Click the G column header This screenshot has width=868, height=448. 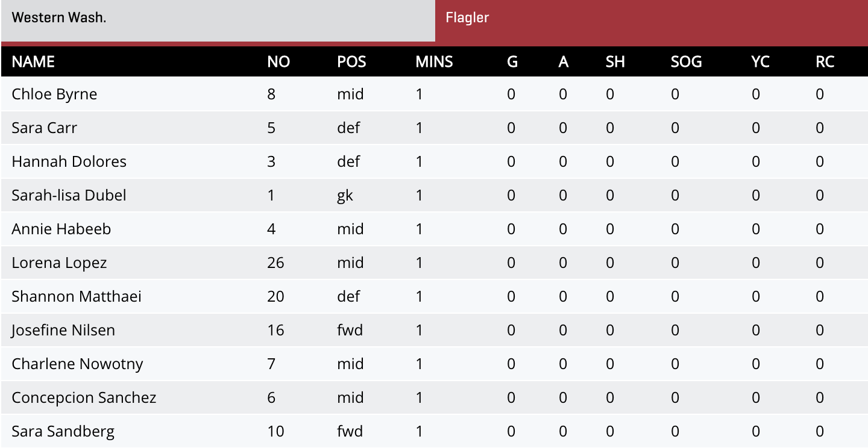click(511, 61)
